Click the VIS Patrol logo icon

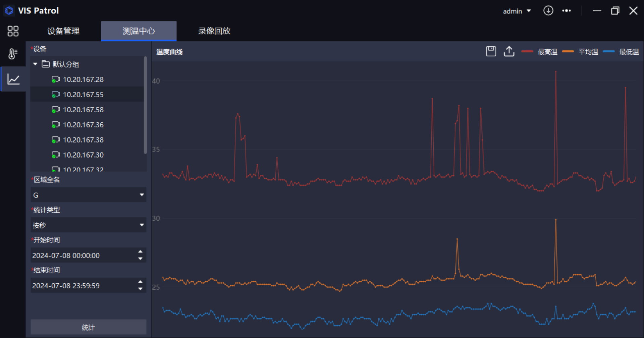point(9,11)
